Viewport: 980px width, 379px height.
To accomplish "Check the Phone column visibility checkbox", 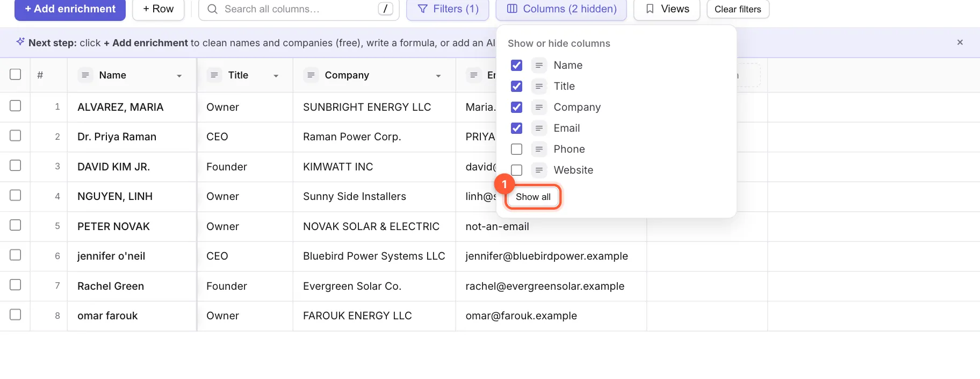I will (x=516, y=149).
